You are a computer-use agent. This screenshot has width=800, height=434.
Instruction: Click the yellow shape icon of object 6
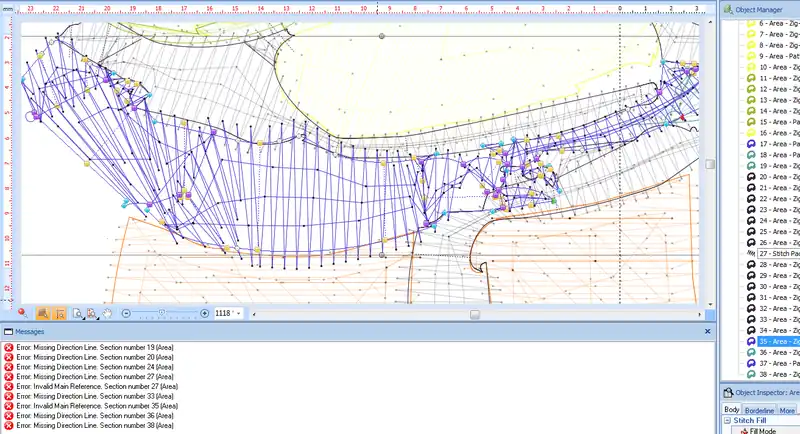pyautogui.click(x=750, y=23)
